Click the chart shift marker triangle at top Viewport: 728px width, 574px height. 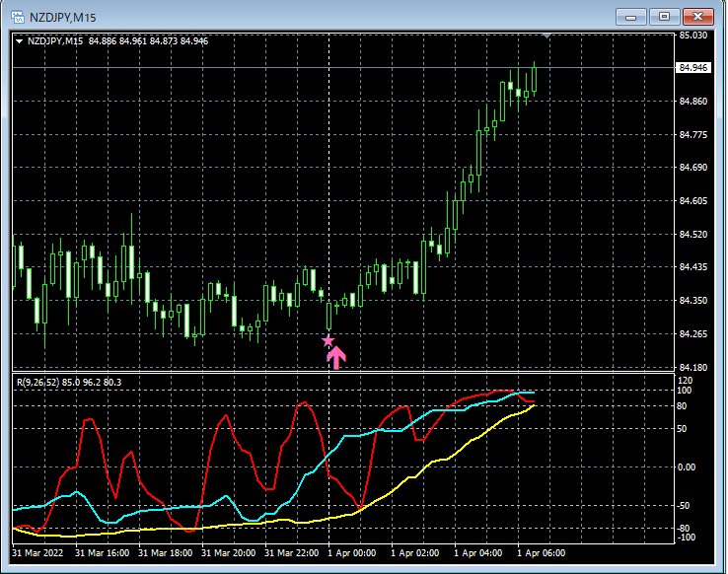click(546, 36)
